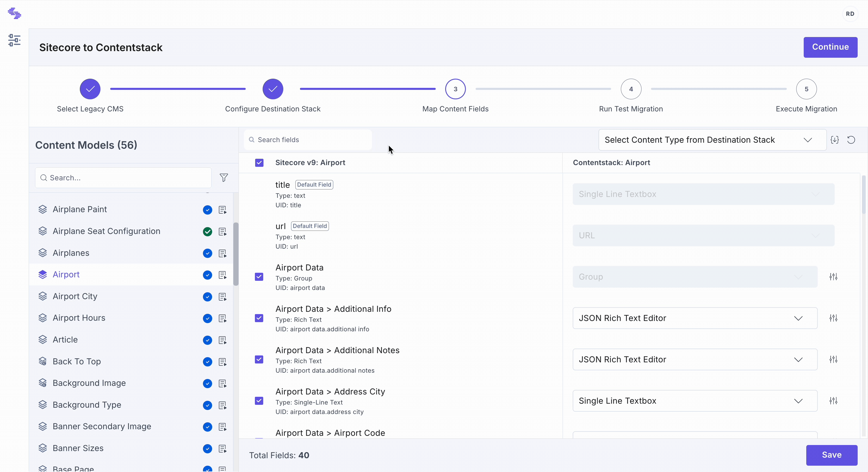Click the fetch content types icon beside the dropdown

pyautogui.click(x=835, y=140)
